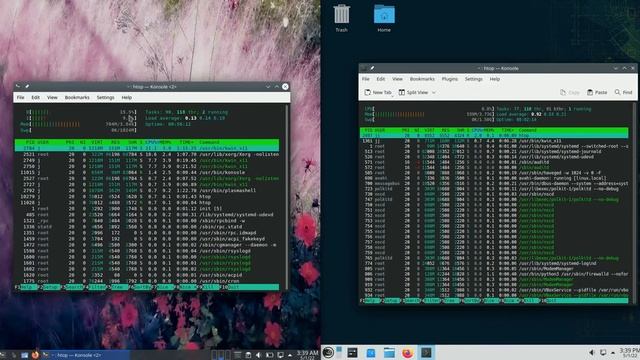
Task: Select /usr/bin/konsole row in left htop
Action: [147, 173]
